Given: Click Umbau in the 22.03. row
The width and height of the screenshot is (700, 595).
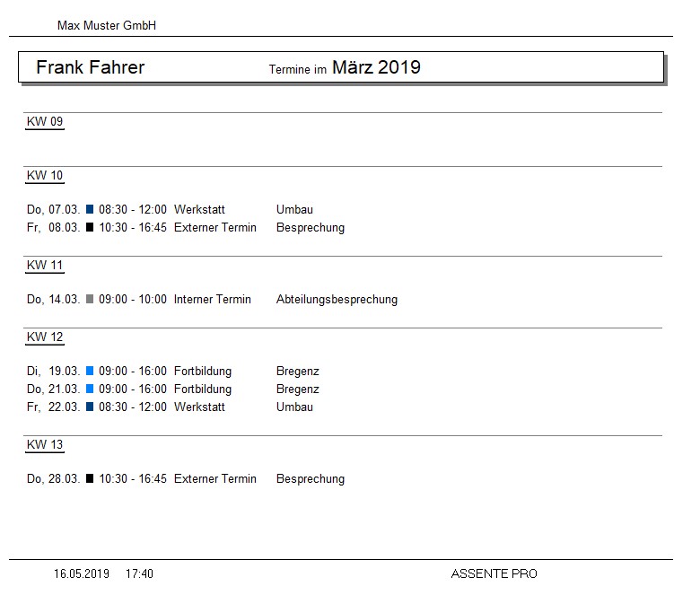Looking at the screenshot, I should (x=294, y=407).
